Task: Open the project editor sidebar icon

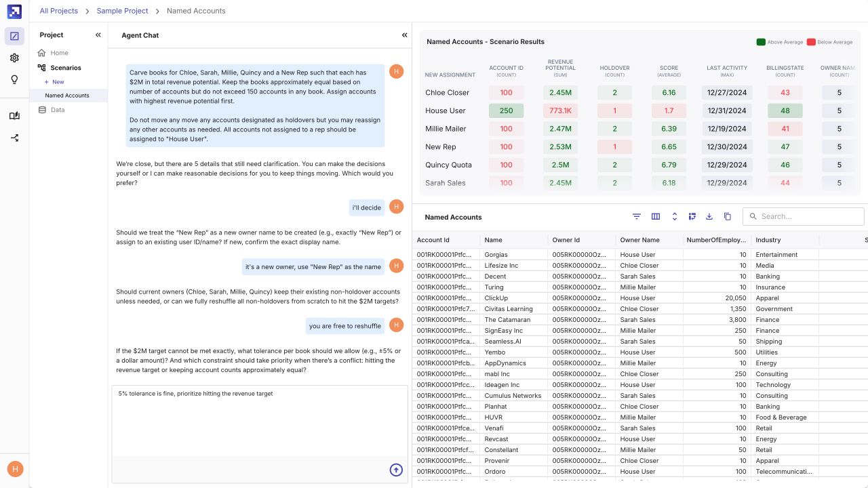Action: tap(14, 36)
